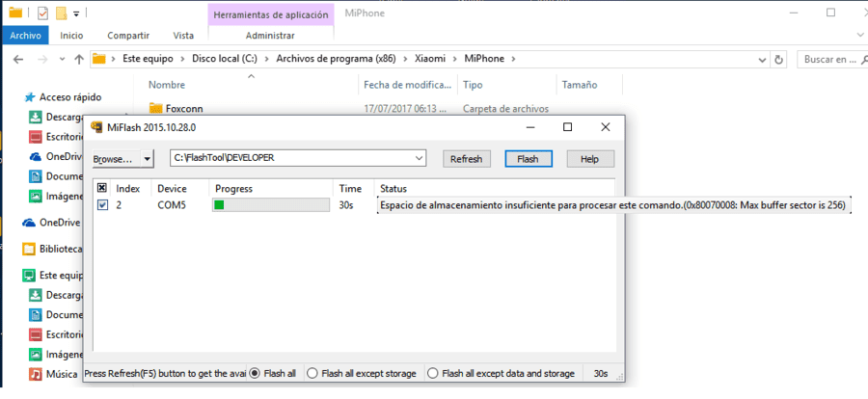
Task: Open the Browse button dropdown arrow
Action: point(148,159)
